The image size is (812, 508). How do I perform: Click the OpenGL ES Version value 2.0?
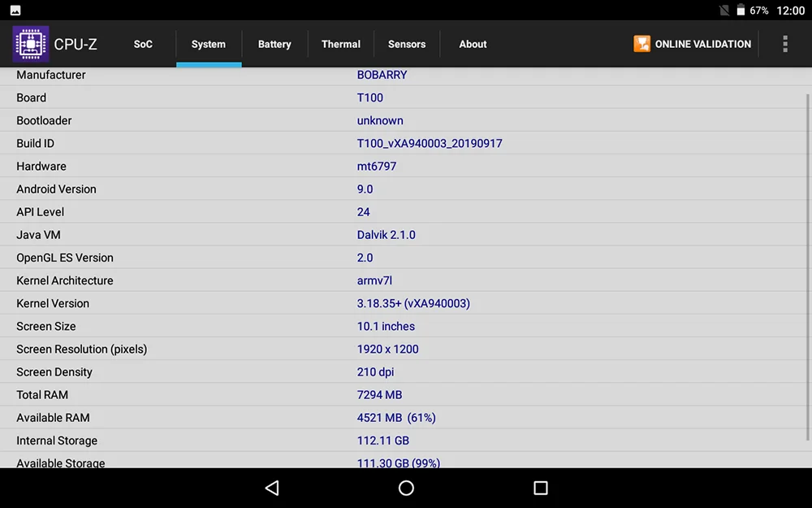click(365, 258)
